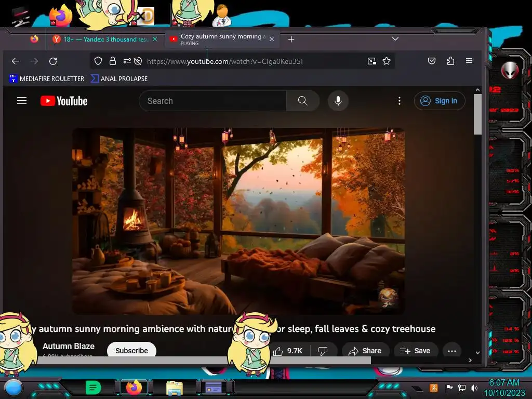Open the blue orb Start button
Viewport: 532px width, 399px height.
(x=13, y=388)
